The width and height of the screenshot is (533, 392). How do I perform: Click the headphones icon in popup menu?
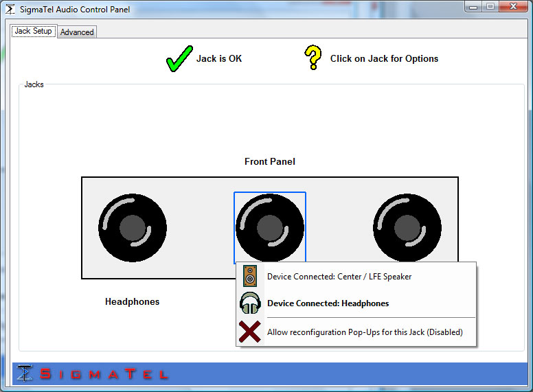[250, 303]
